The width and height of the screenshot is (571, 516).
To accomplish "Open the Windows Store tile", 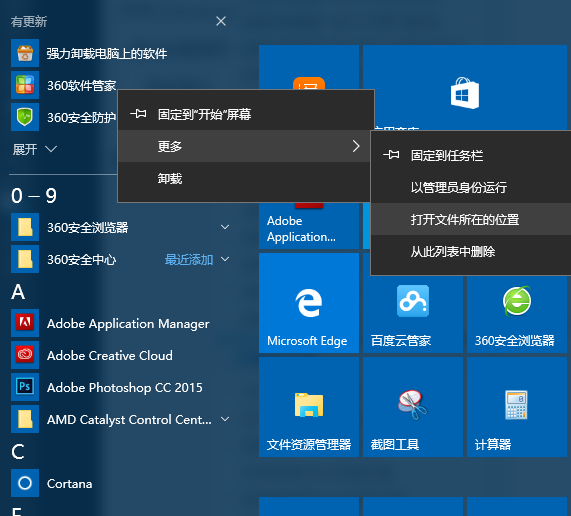I will (x=465, y=88).
